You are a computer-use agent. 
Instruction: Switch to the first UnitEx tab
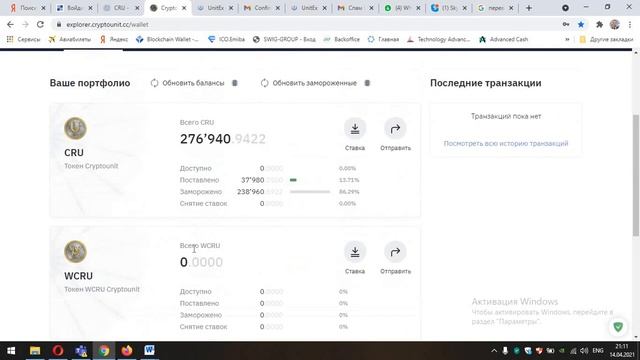215,8
